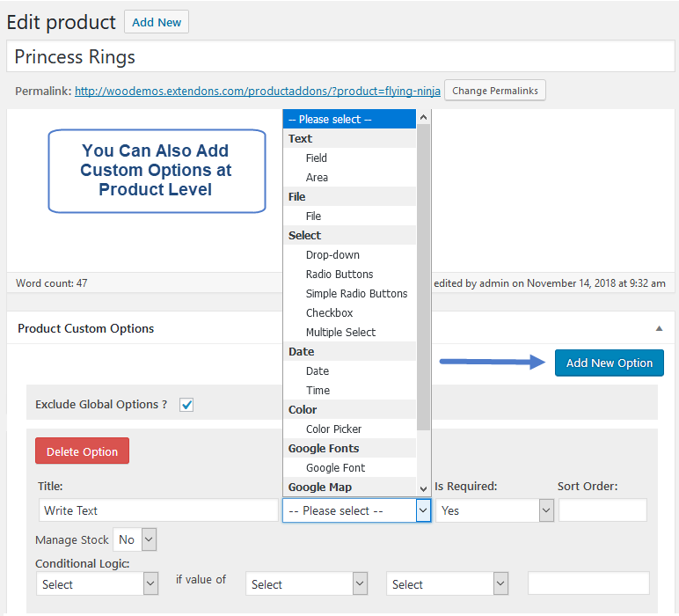
Task: Open the Manage Stock dropdown
Action: [x=135, y=539]
